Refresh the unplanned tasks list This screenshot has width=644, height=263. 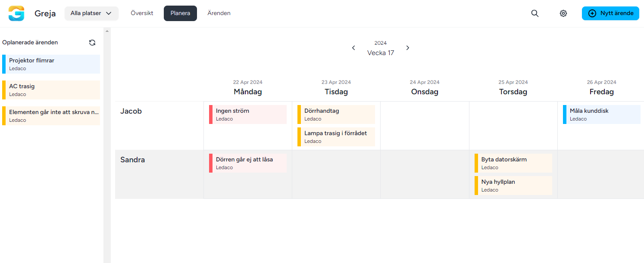92,43
